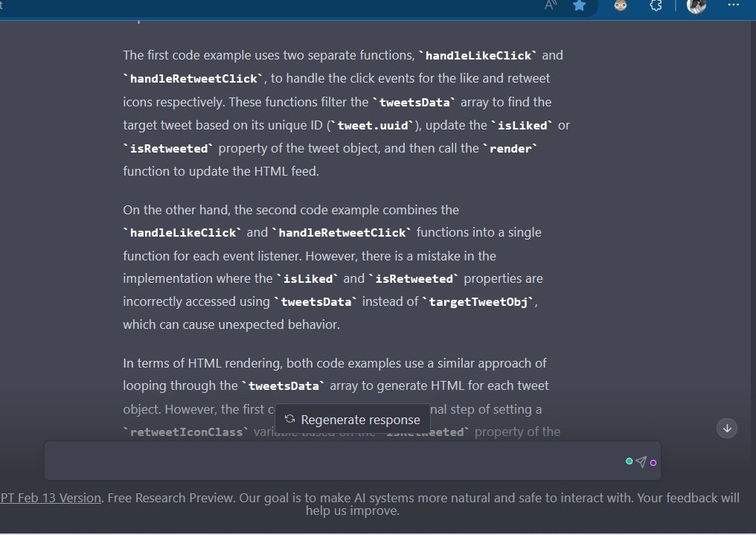
Task: Open the "PT Feb 13 Version" link
Action: coord(50,497)
